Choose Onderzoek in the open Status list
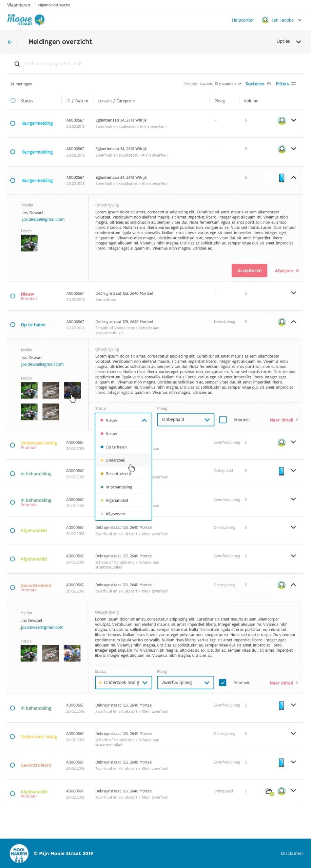This screenshot has width=311, height=868. point(123,460)
